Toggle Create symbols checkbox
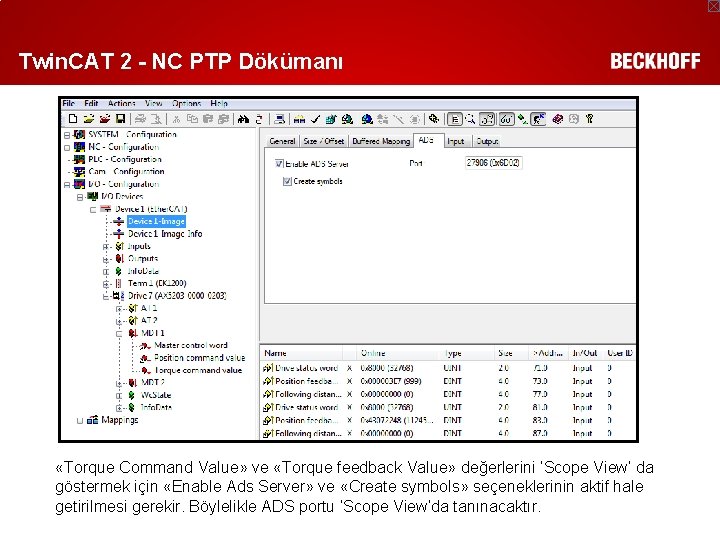 coord(287,181)
